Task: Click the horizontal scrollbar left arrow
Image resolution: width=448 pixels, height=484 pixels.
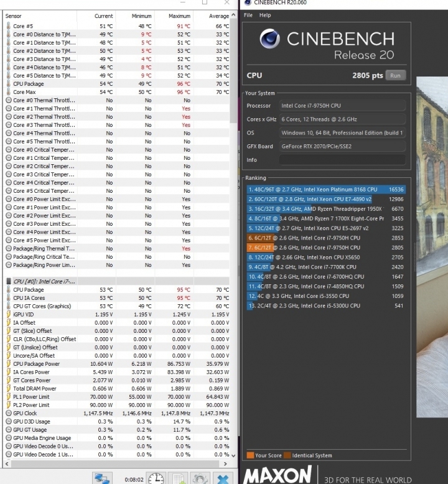Action: coord(7,463)
